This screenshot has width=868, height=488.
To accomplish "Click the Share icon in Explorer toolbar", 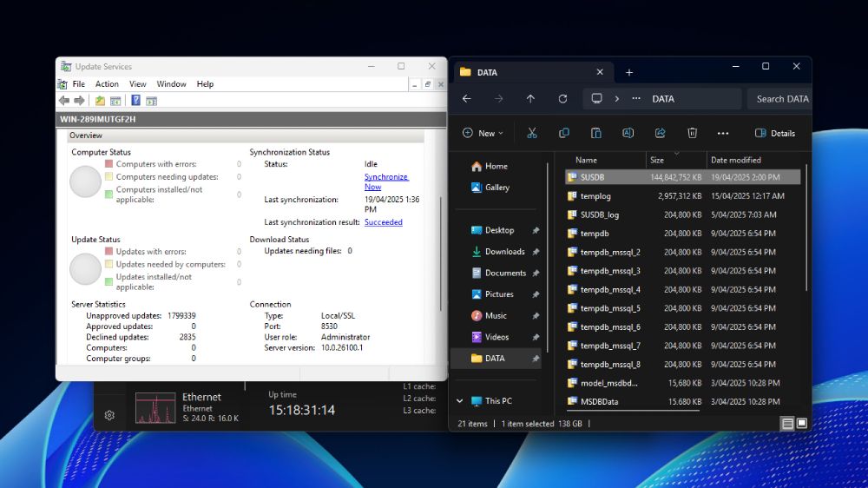I will (x=660, y=133).
